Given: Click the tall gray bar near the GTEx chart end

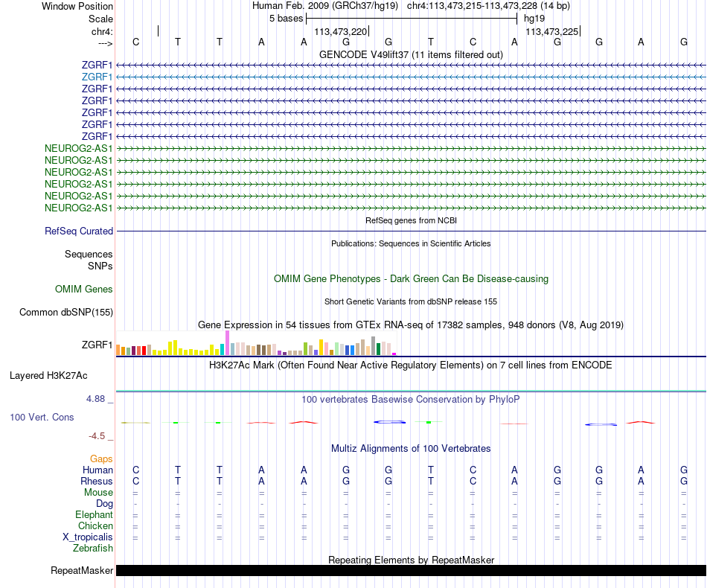Looking at the screenshot, I should click(373, 346).
